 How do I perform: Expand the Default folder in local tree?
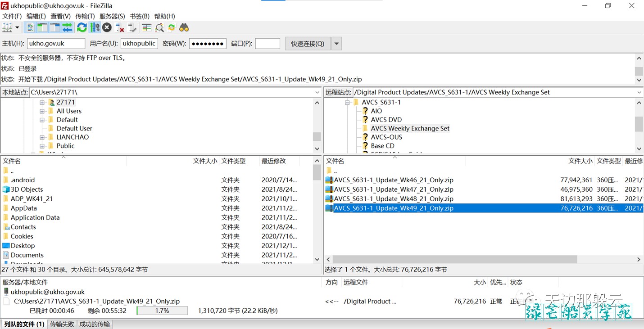pos(42,120)
